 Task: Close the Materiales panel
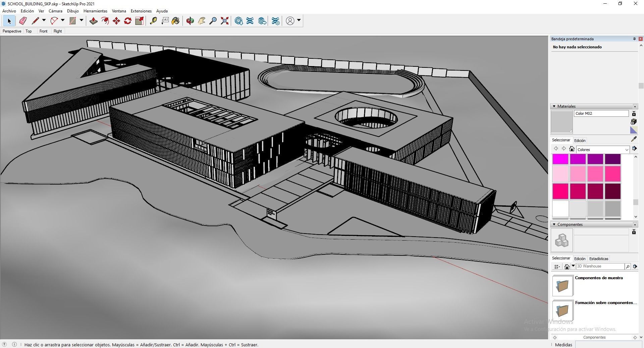pyautogui.click(x=635, y=106)
